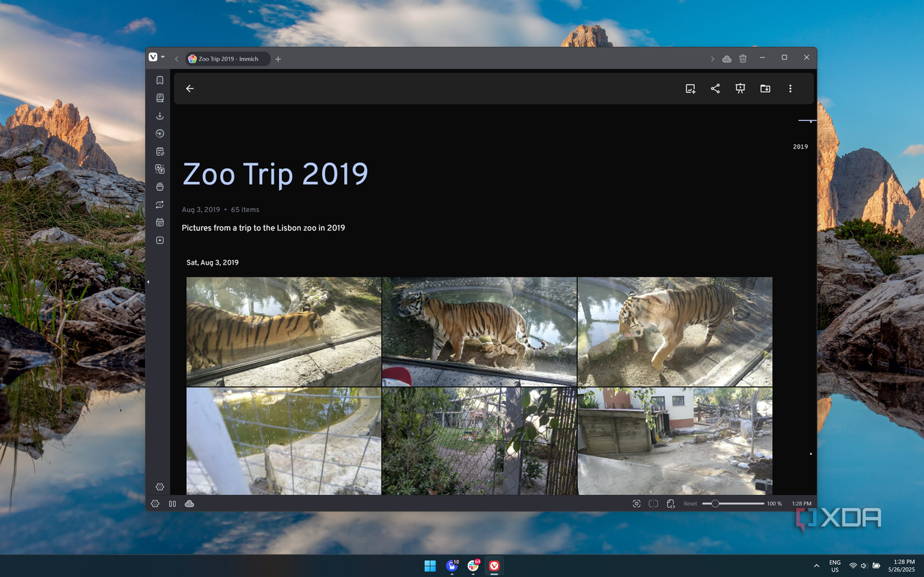The image size is (924, 577).
Task: Download the album as an archive
Action: (765, 88)
